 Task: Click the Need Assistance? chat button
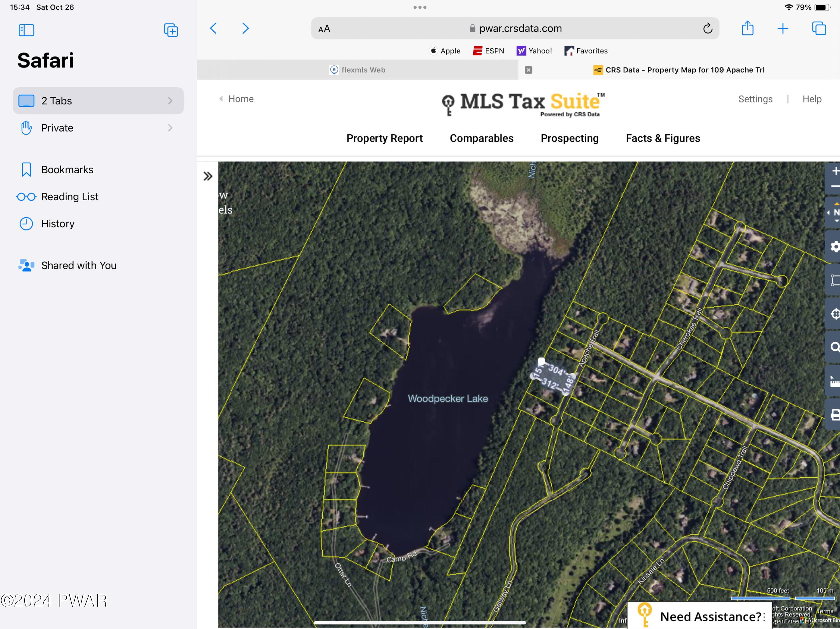pos(699,616)
